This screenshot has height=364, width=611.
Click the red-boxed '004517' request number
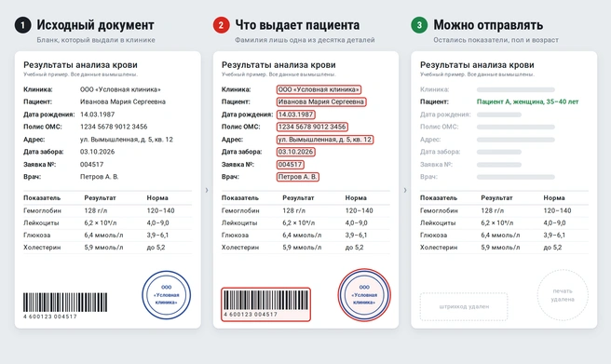point(291,164)
